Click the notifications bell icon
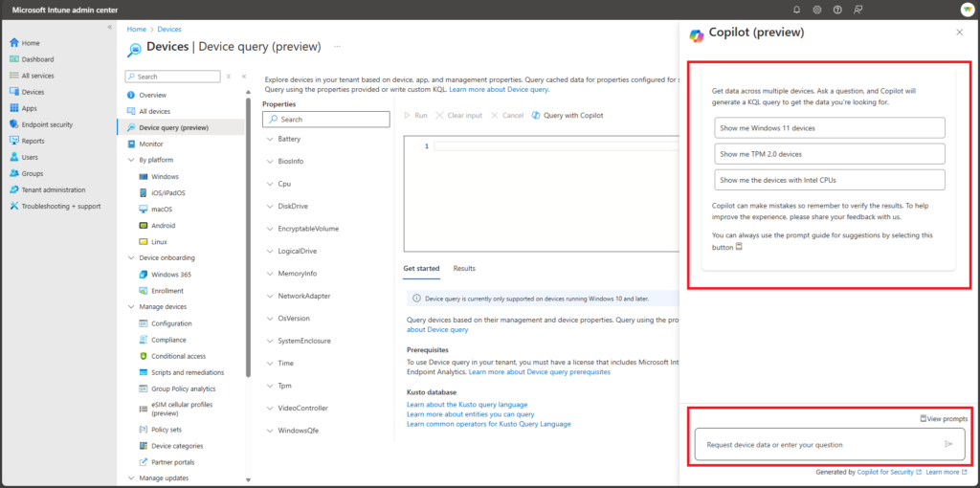This screenshot has width=980, height=488. point(796,10)
